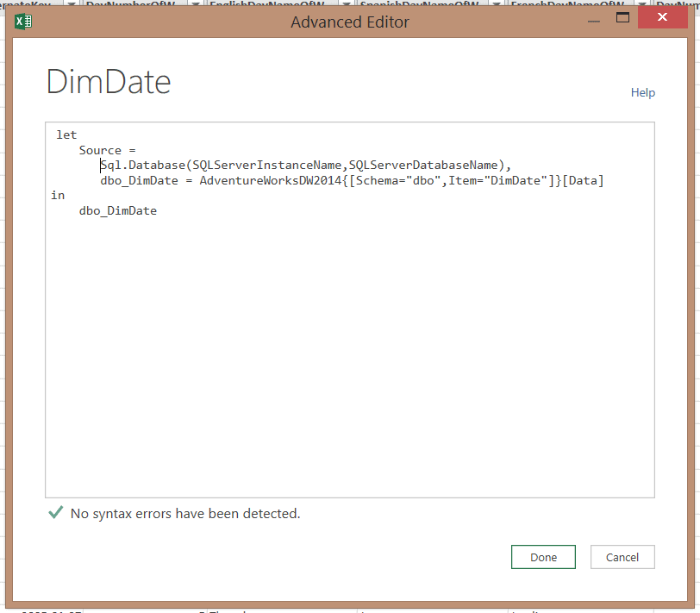Click the Schema="dbo" text in the code
The image size is (700, 613).
[395, 180]
